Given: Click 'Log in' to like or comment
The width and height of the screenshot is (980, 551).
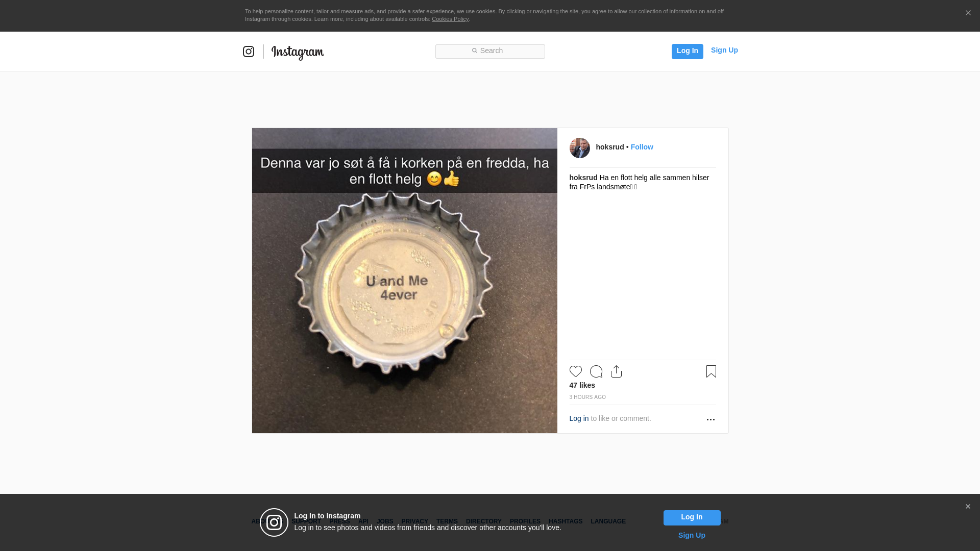Looking at the screenshot, I should [579, 418].
